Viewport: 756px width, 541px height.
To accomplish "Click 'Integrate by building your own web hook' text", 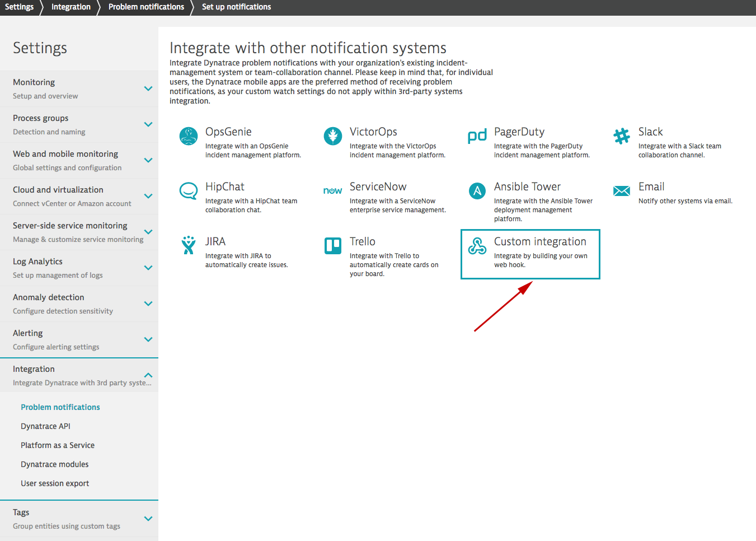I will point(541,260).
